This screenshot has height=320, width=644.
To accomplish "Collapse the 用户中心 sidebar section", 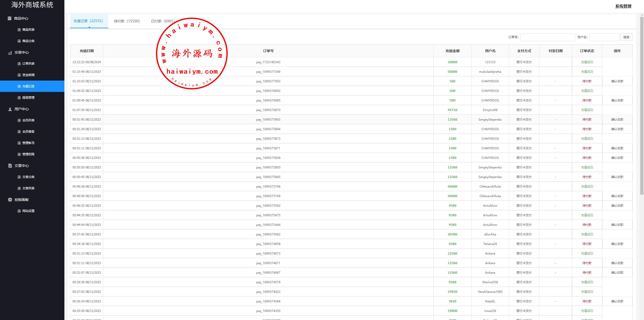I will (22, 109).
